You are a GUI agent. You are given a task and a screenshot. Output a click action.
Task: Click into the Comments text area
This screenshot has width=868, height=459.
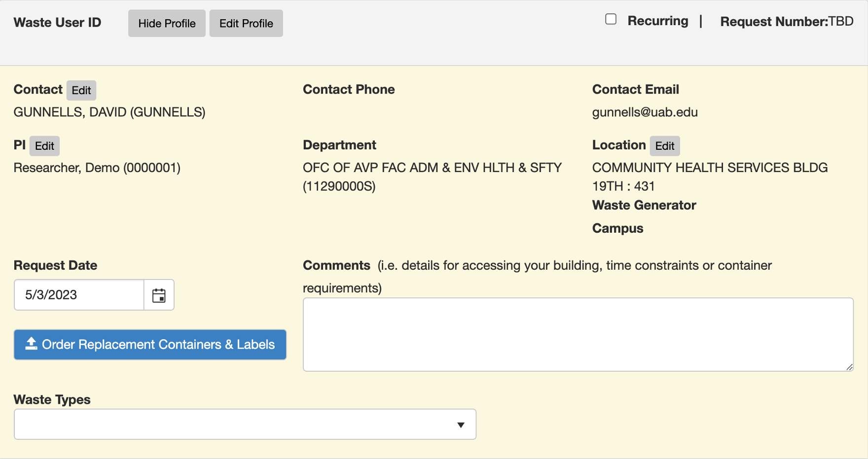[x=578, y=334]
